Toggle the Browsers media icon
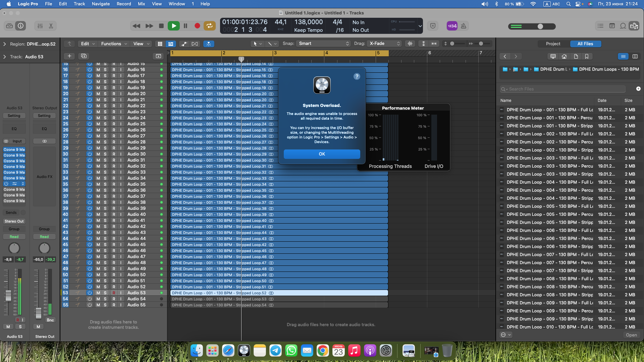This screenshot has width=644, height=362. point(634,26)
